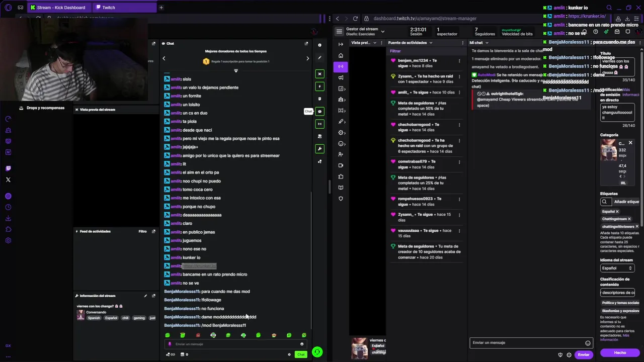
Task: Remove the Chattingstream tag
Action: (x=629, y=219)
